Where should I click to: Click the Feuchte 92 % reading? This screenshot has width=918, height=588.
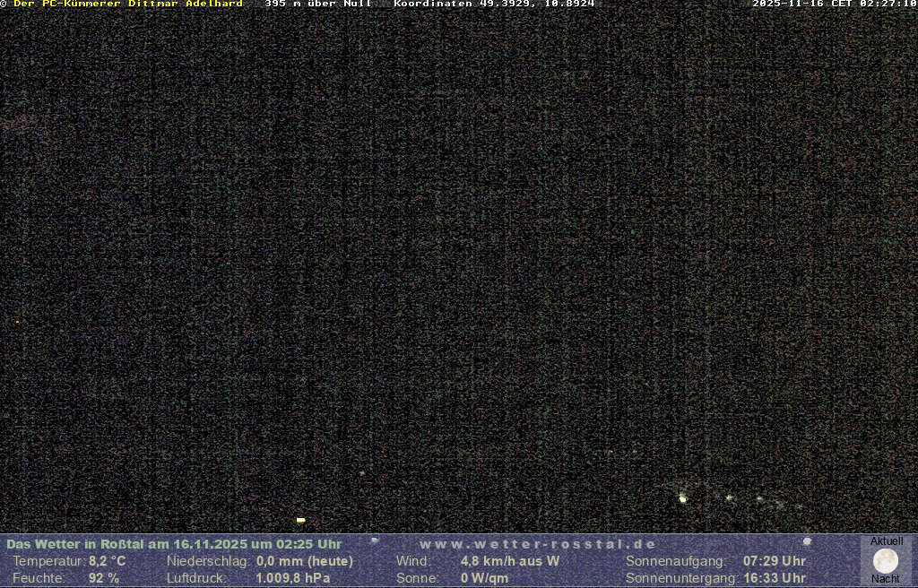tap(103, 578)
